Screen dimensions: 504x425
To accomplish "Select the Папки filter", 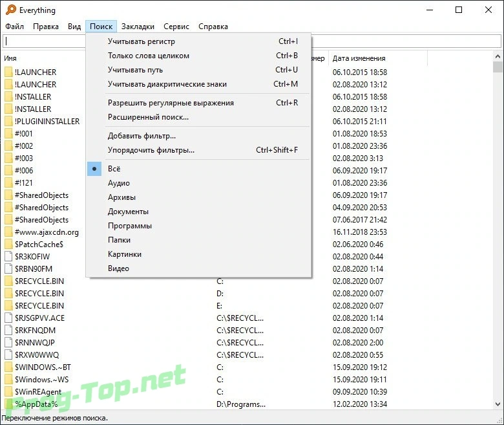I will point(198,240).
